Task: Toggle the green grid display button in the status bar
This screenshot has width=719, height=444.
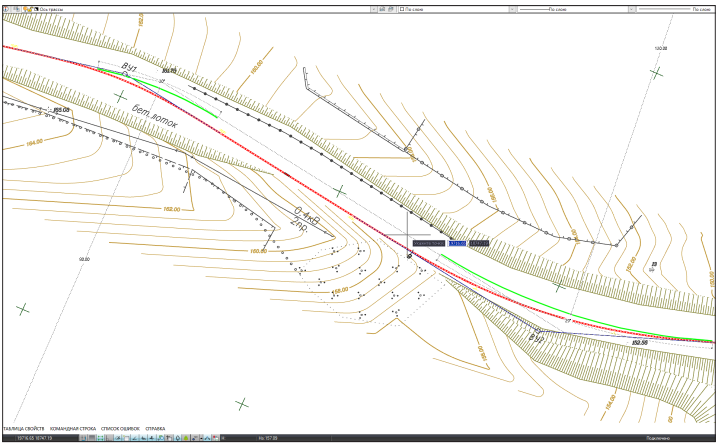Action: click(100, 438)
